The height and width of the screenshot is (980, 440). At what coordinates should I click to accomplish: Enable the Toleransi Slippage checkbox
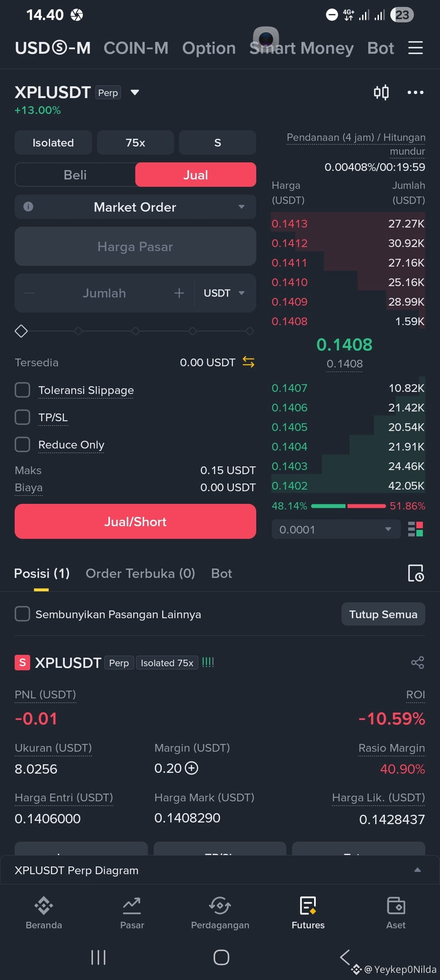22,390
